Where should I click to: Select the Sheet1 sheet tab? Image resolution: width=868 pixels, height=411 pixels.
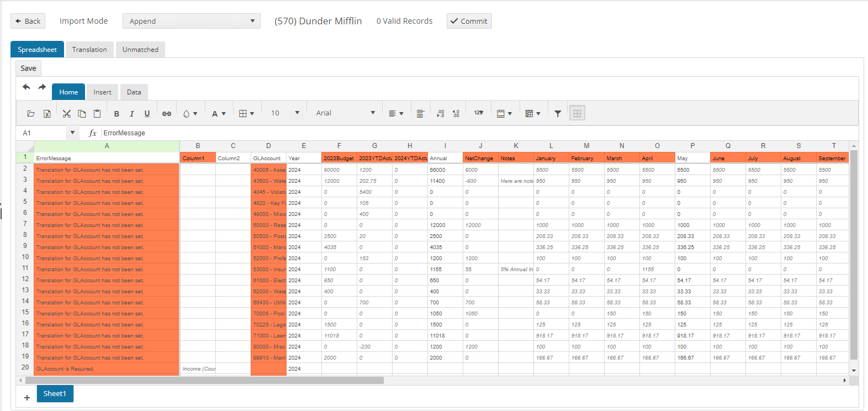click(55, 394)
